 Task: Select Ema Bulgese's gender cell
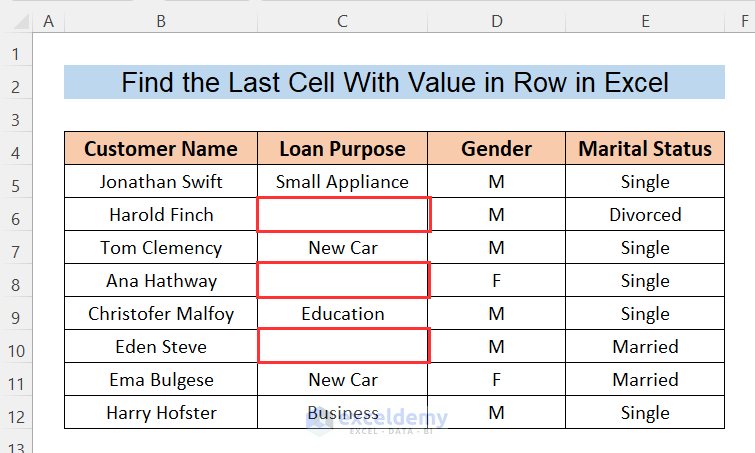496,380
